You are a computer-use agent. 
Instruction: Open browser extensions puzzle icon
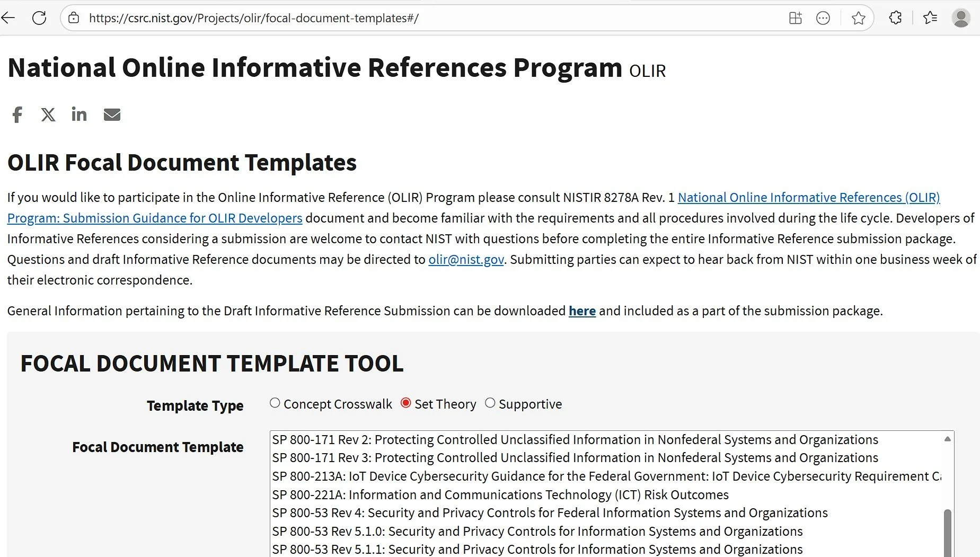tap(895, 18)
